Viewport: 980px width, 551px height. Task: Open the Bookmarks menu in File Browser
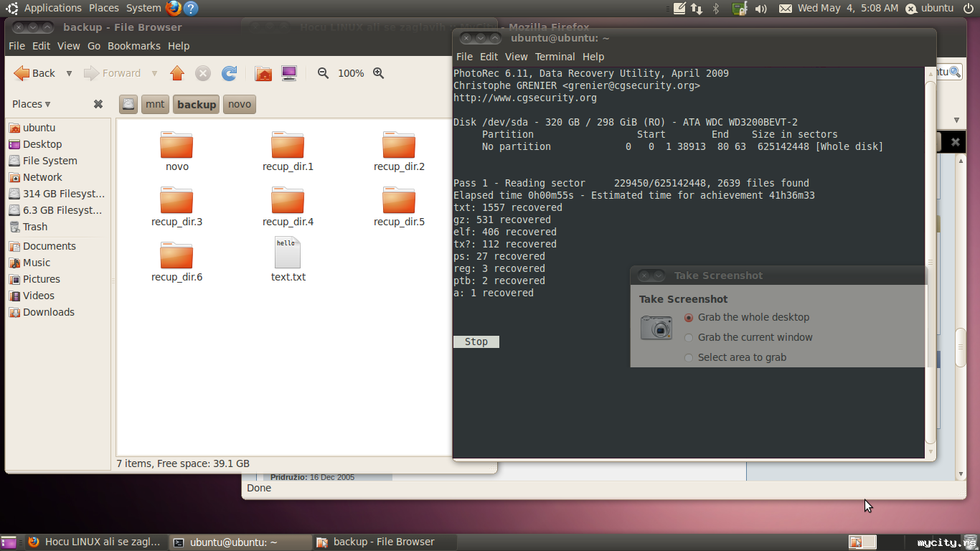click(133, 46)
